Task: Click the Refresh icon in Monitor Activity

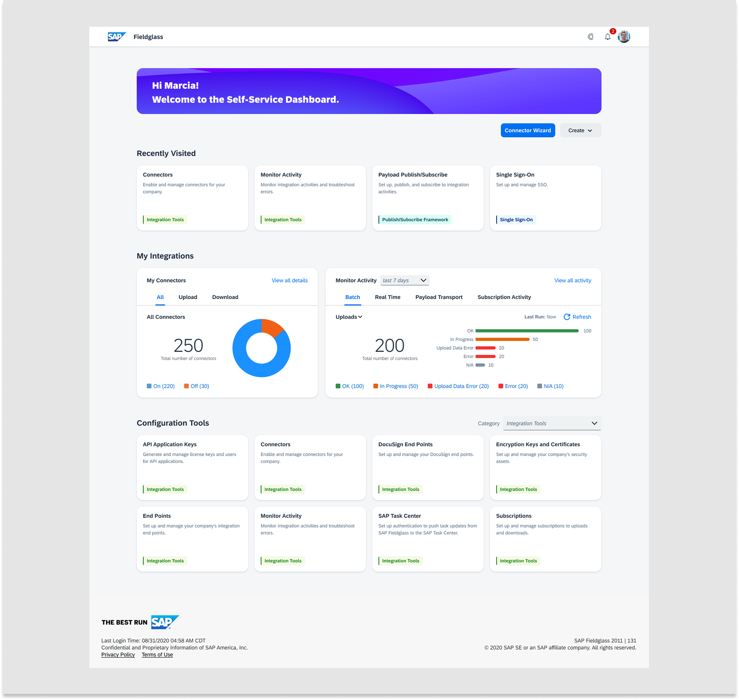Action: click(x=567, y=317)
